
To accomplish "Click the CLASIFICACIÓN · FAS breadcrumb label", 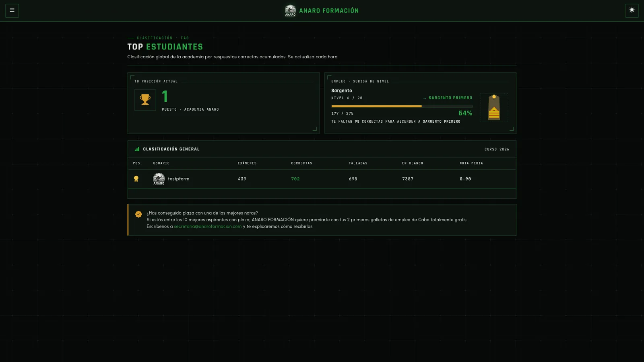I will (x=163, y=38).
